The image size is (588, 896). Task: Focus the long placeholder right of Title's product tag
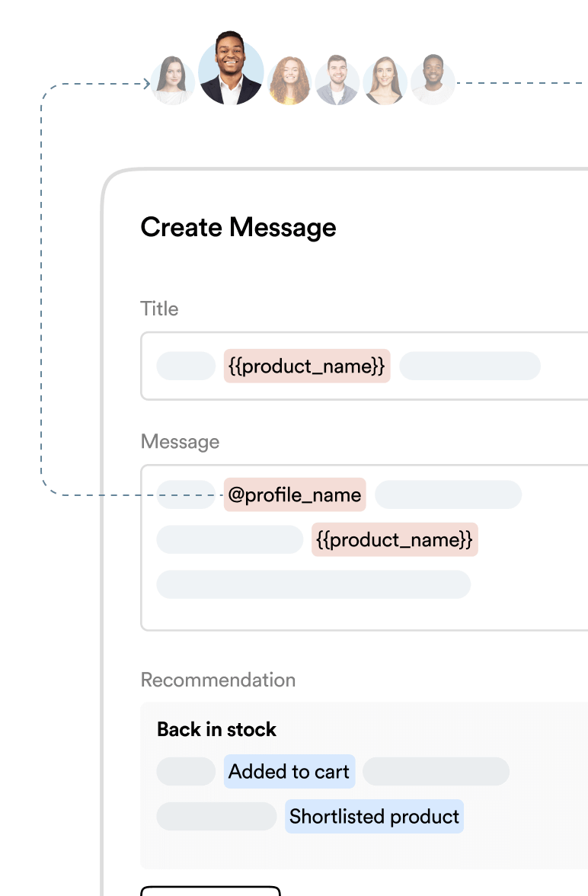click(x=470, y=366)
